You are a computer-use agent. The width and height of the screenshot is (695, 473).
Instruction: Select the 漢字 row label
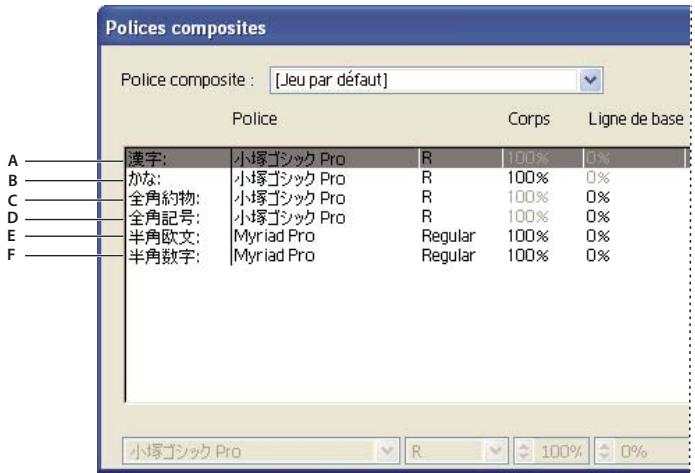coord(148,158)
